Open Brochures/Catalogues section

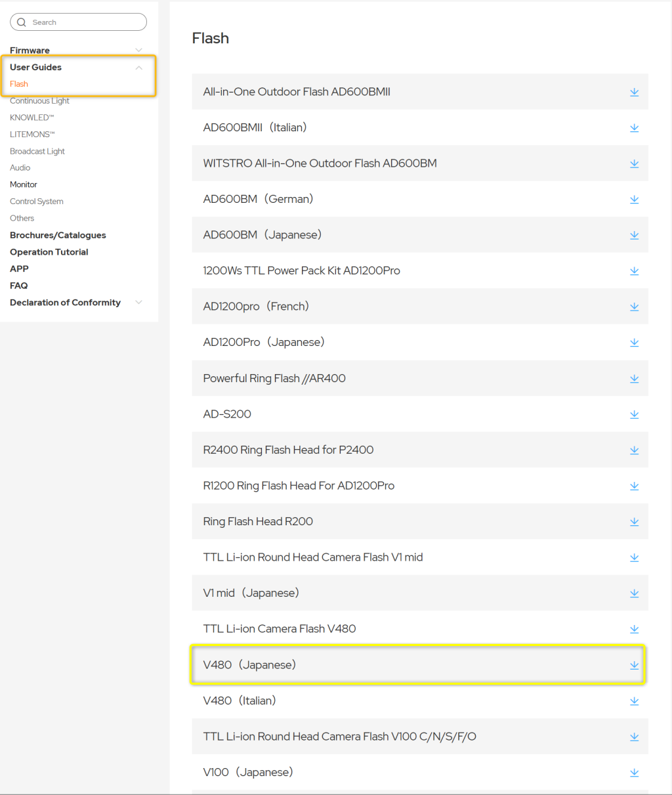[58, 236]
